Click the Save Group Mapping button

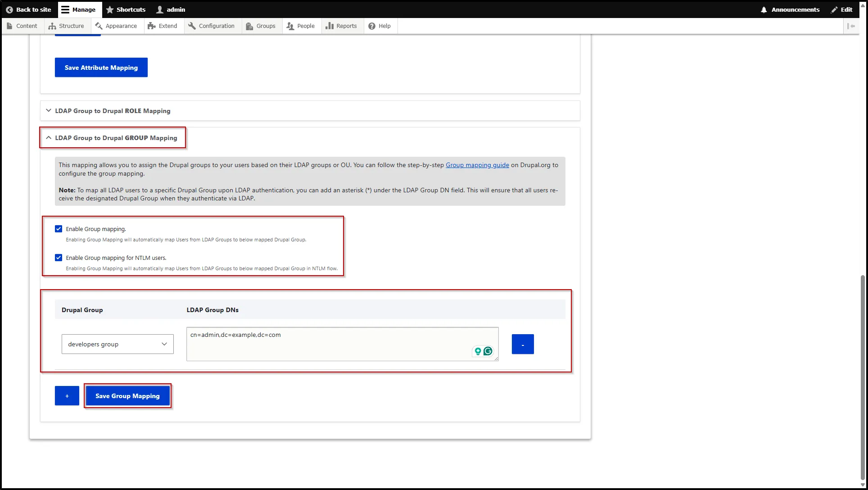tap(127, 396)
